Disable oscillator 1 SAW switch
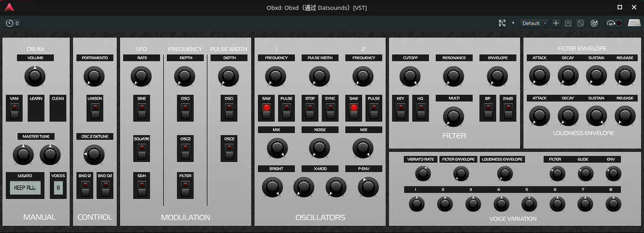The height and width of the screenshot is (233, 644). click(x=266, y=111)
